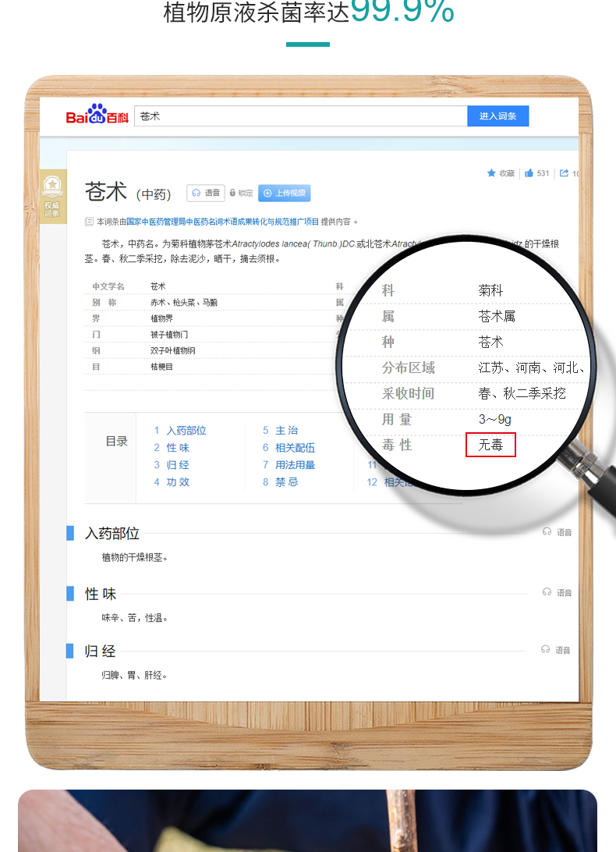
Task: Click the search field containing 苍术
Action: coord(301,116)
